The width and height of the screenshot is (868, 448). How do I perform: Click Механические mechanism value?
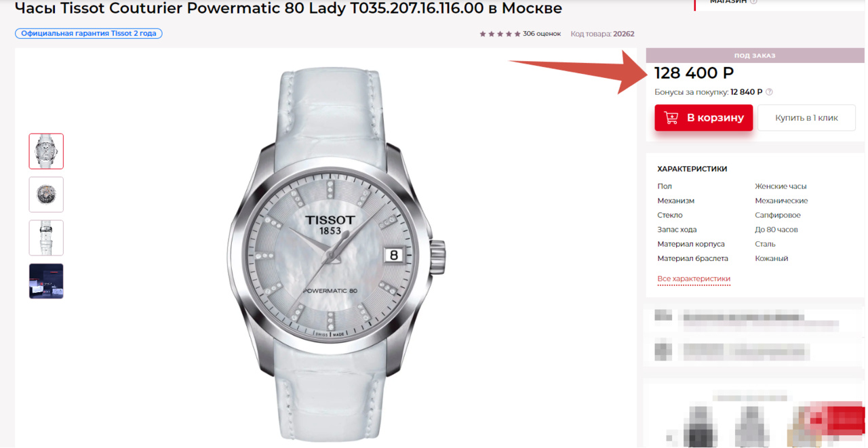pyautogui.click(x=781, y=201)
